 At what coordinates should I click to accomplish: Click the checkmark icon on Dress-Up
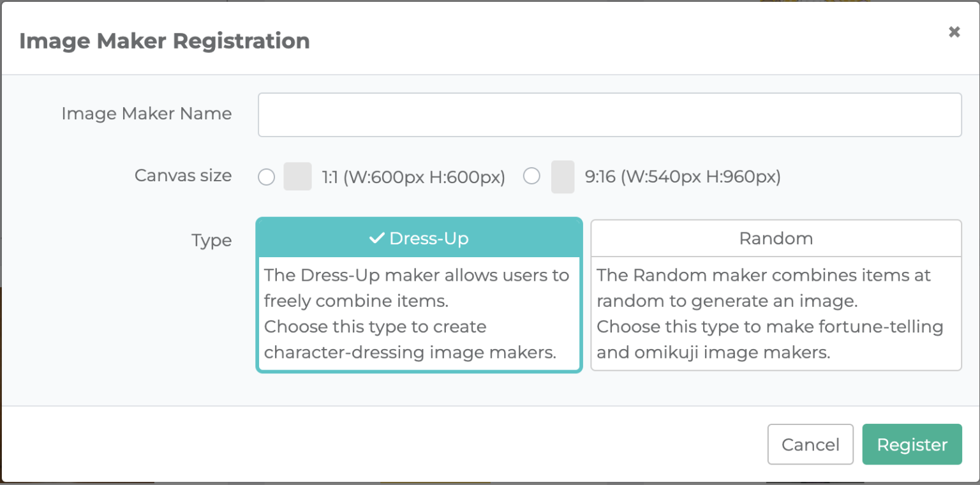[x=376, y=239]
